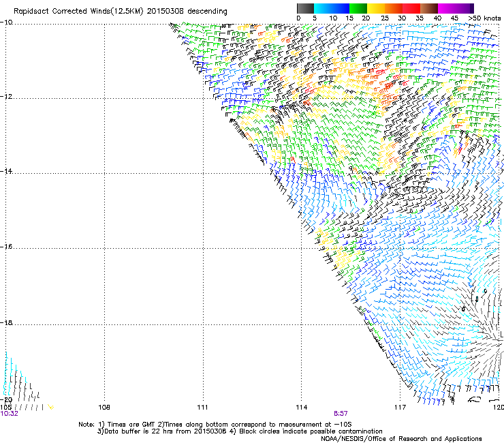Click the '15' legend tick label
504x443 pixels.
349,18
